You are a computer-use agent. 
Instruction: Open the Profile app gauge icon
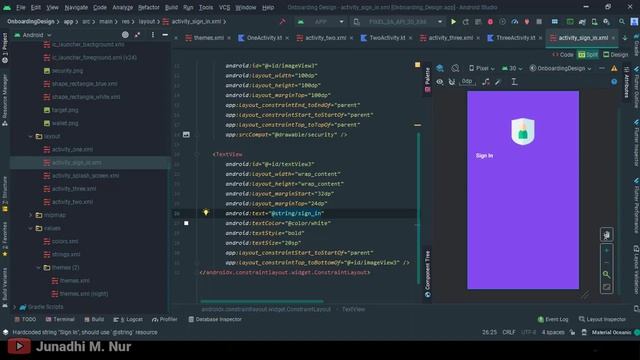pos(515,22)
